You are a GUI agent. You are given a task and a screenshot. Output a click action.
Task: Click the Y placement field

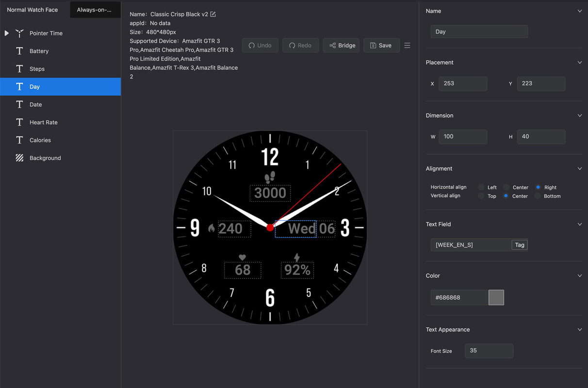541,83
